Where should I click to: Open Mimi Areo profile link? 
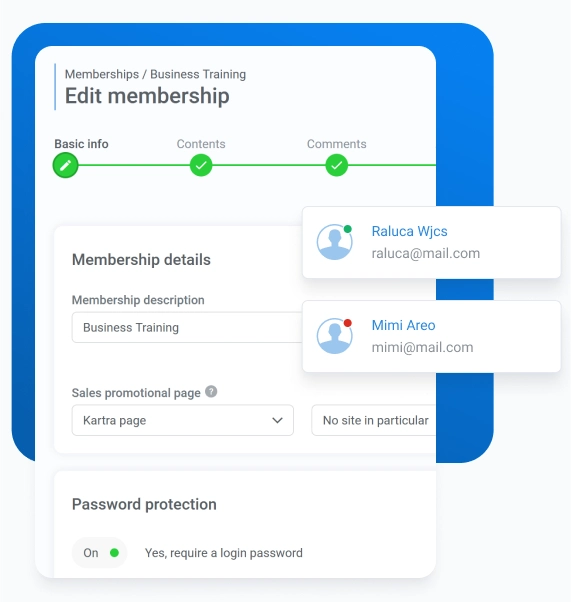(403, 325)
